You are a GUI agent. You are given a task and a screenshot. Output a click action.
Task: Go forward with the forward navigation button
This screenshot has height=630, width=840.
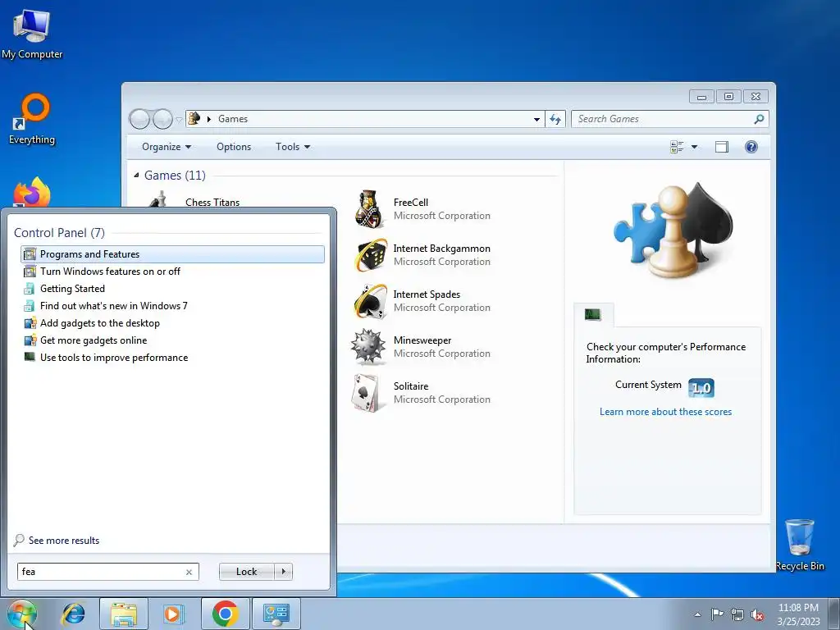[x=162, y=119]
